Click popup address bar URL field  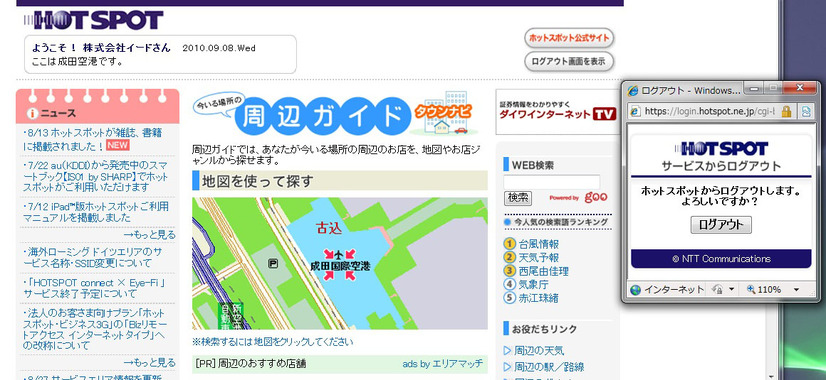709,111
